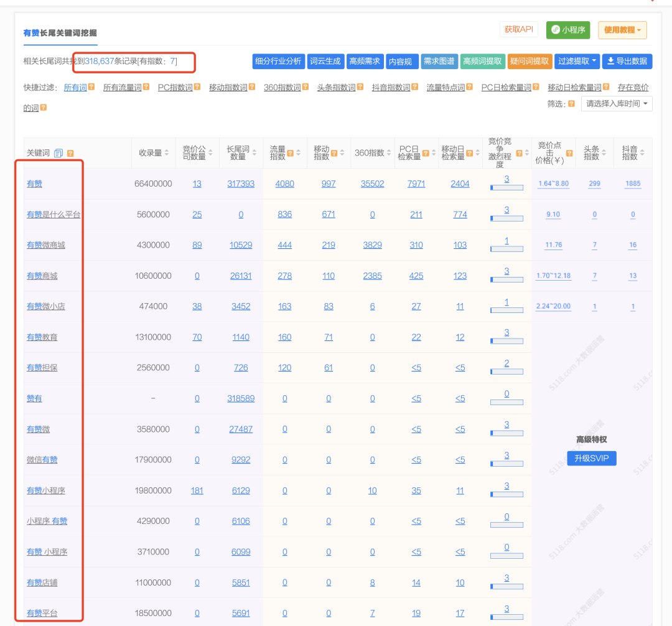Click help icon next to 所有词 filter
672x626 pixels.
91,87
